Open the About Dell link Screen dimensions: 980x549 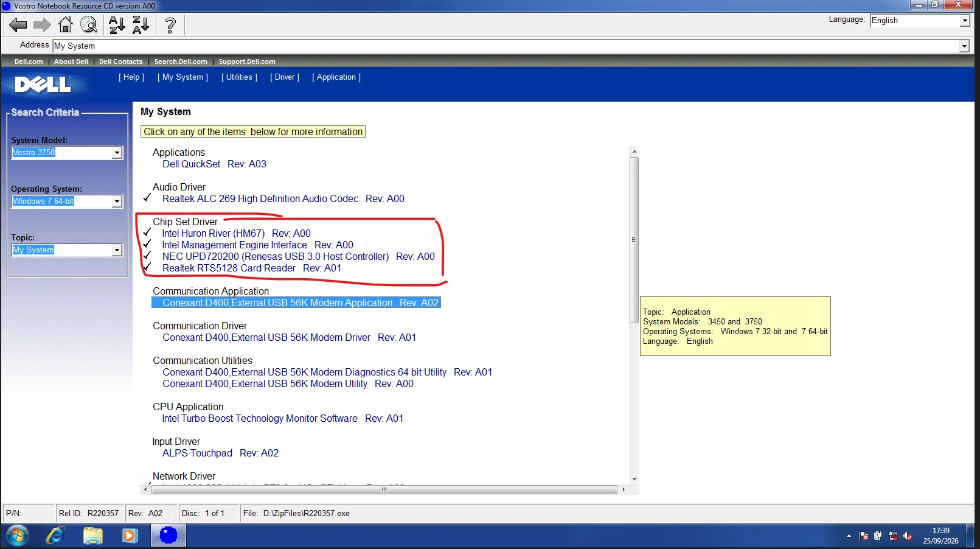(x=71, y=62)
